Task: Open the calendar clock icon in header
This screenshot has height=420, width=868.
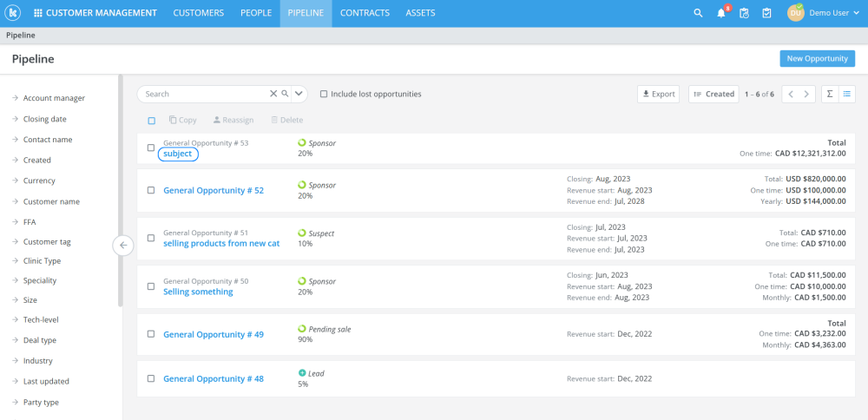Action: pos(744,13)
